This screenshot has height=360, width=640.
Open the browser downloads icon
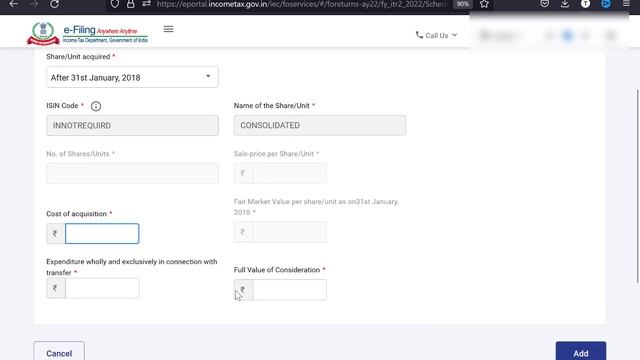(x=565, y=4)
